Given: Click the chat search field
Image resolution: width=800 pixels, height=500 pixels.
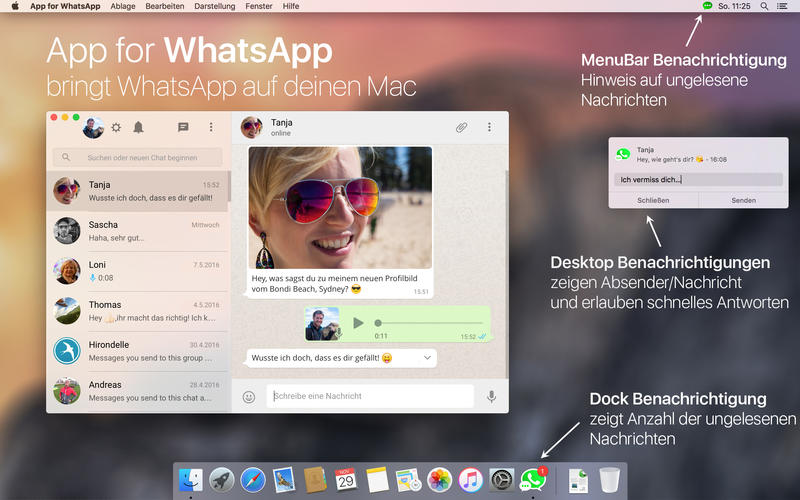Looking at the screenshot, I should 138,157.
